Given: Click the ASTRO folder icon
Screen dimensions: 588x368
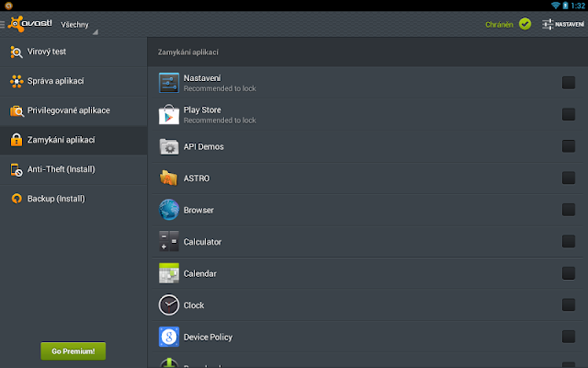Looking at the screenshot, I should (168, 178).
